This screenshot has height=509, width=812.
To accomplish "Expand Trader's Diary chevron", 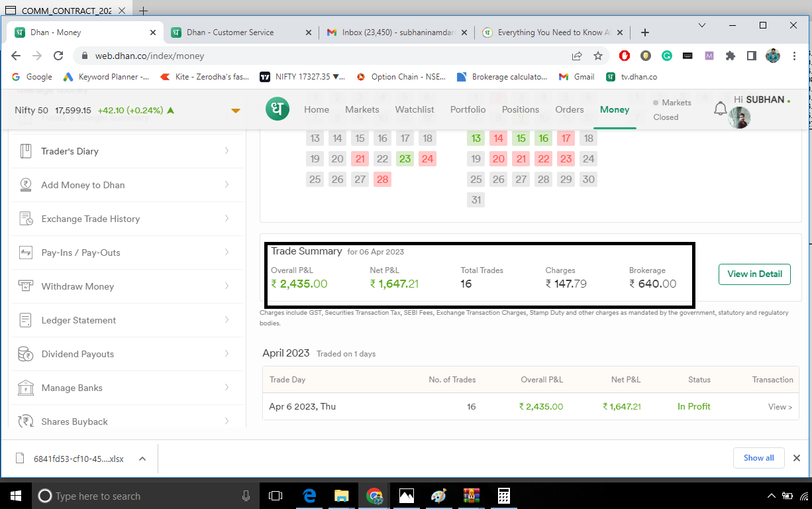I will (227, 151).
